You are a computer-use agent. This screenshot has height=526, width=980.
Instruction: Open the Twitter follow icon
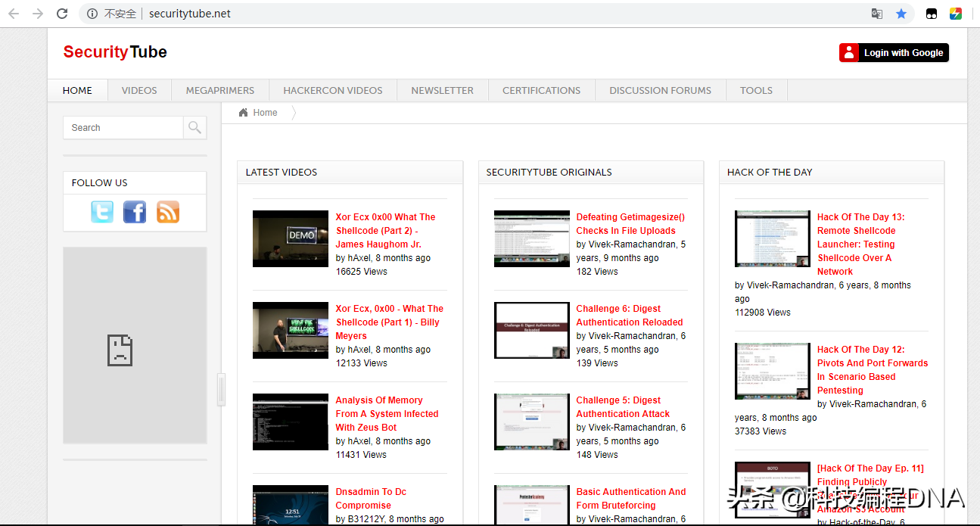click(102, 212)
